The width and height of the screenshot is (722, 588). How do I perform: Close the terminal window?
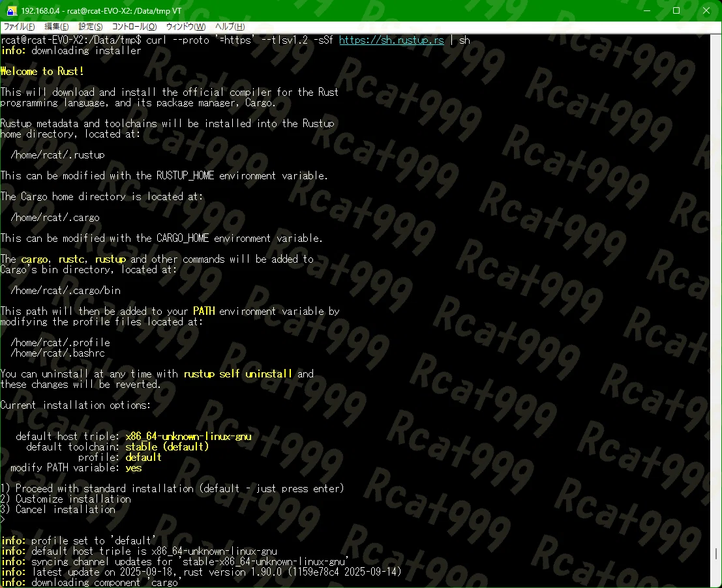706,10
